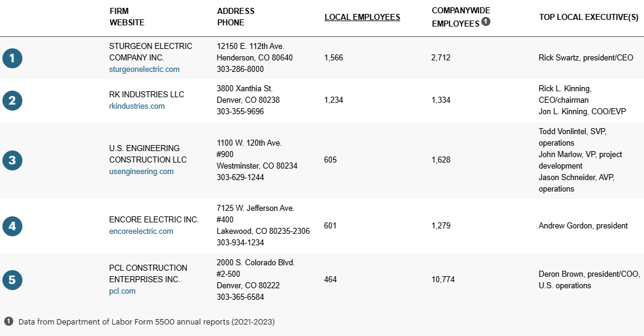The width and height of the screenshot is (644, 336).
Task: Open encoreelectric.com link
Action: 141,231
